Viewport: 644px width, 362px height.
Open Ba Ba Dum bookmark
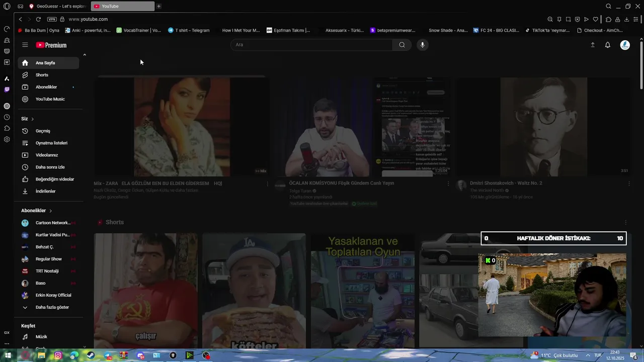(x=39, y=30)
